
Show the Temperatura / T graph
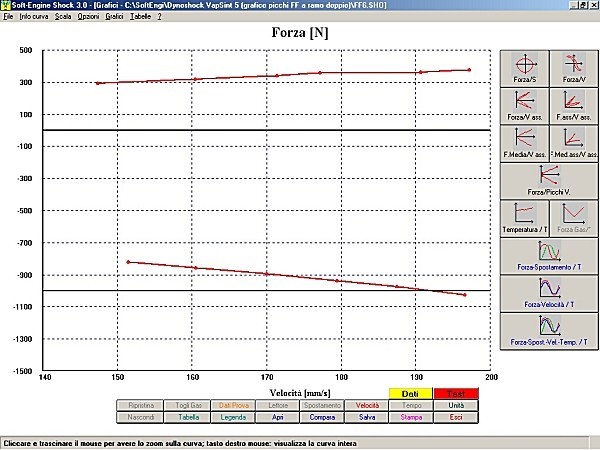point(523,217)
